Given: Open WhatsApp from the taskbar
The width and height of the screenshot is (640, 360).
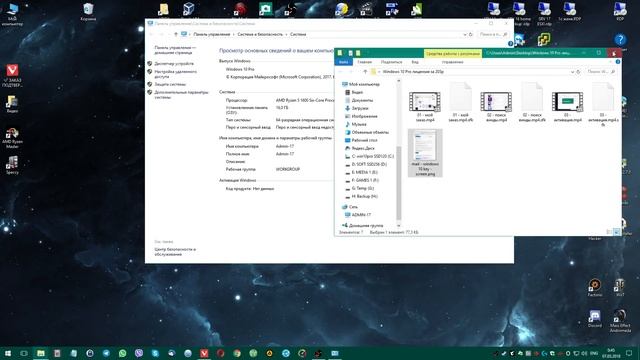Looking at the screenshot, I should click(x=122, y=353).
